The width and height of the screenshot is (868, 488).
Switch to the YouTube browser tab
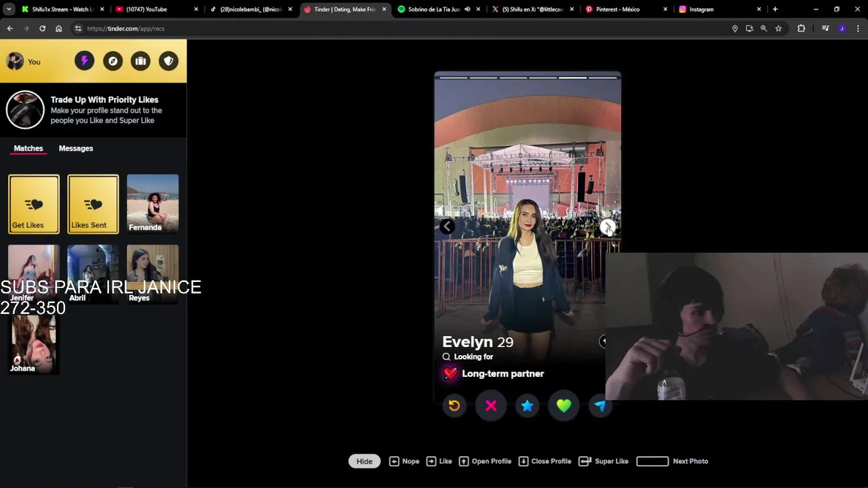pyautogui.click(x=157, y=9)
